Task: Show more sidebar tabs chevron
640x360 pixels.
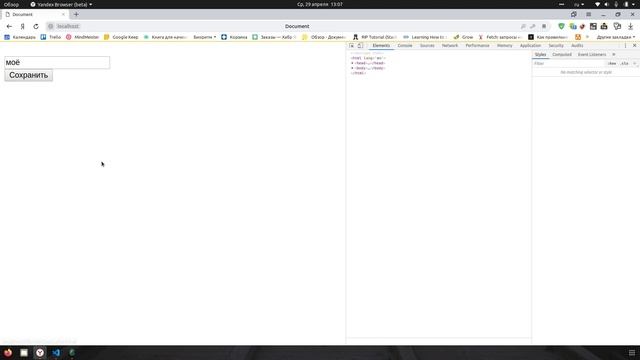Action: 613,55
